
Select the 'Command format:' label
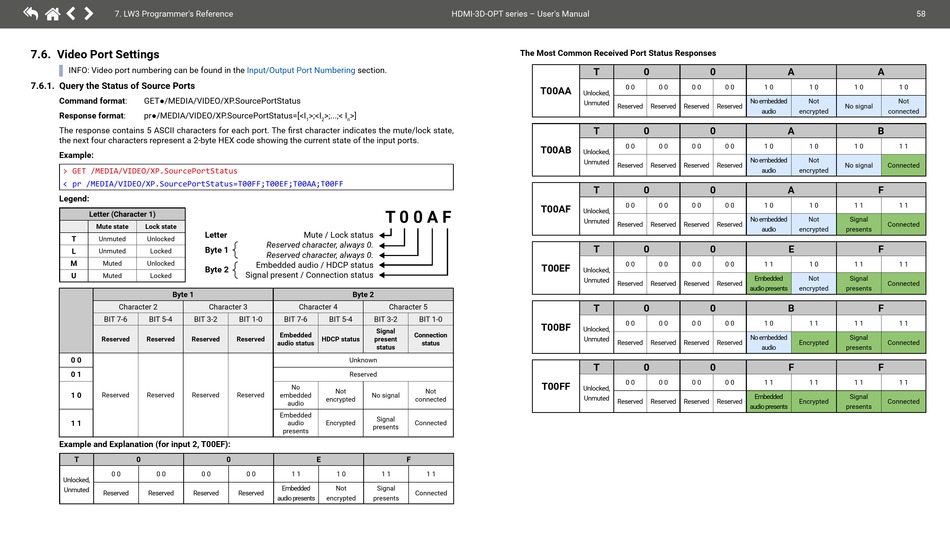coord(93,101)
